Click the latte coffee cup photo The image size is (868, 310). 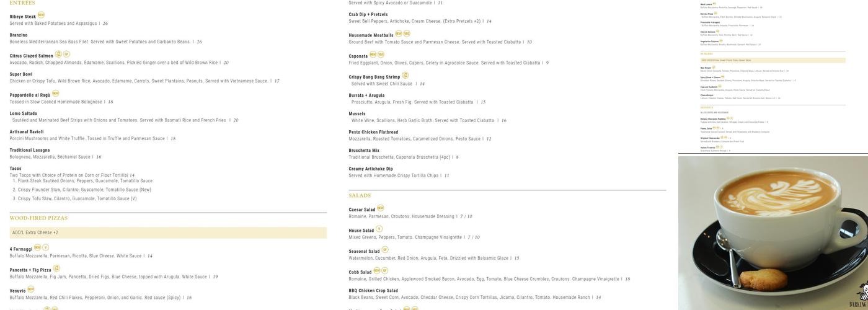point(773,233)
